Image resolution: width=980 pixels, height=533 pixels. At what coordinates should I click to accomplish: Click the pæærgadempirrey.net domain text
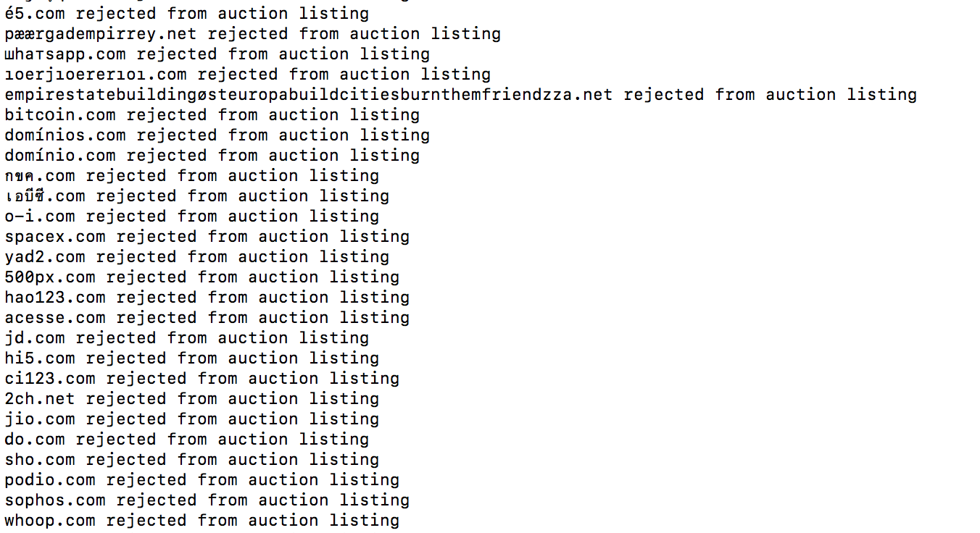pos(101,34)
